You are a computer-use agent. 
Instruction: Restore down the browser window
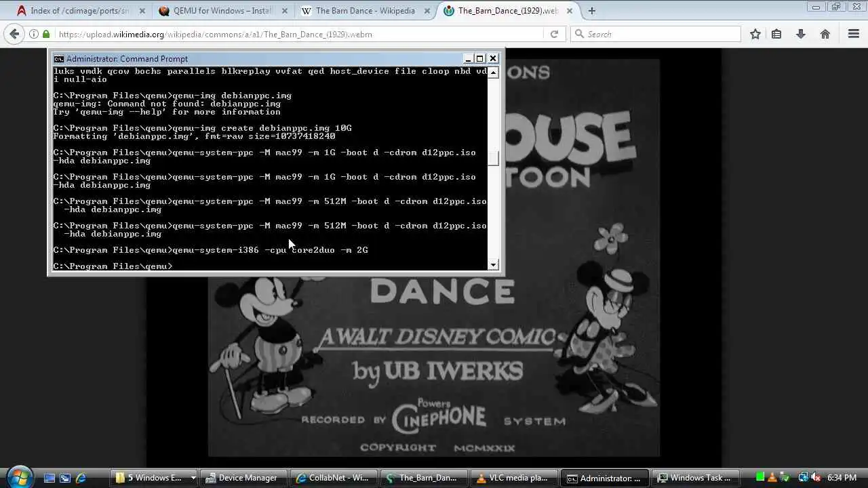835,7
